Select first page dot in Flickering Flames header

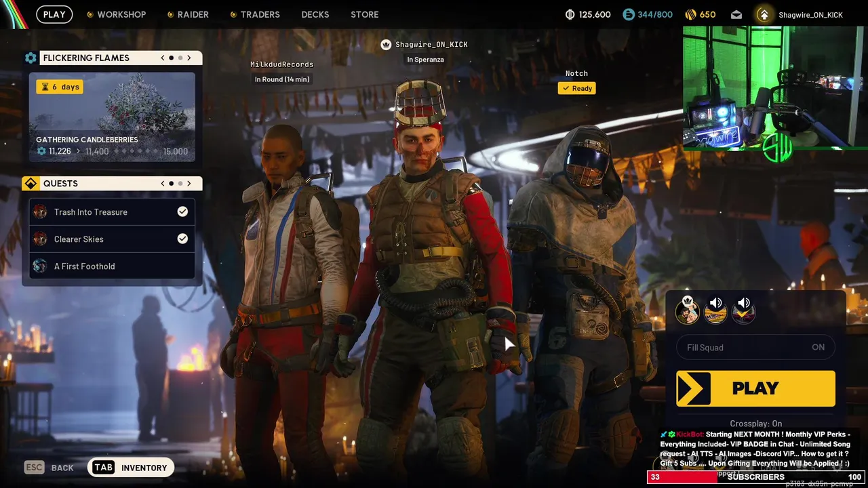tap(172, 58)
